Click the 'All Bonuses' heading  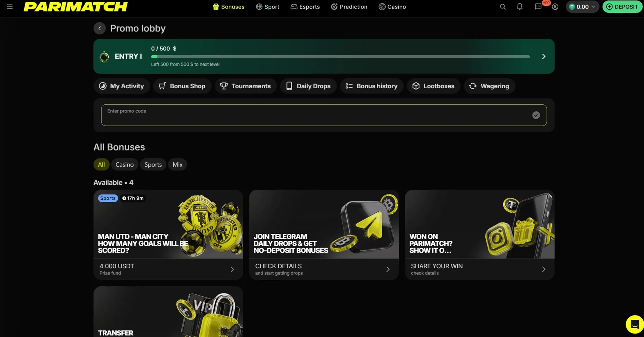click(x=119, y=147)
